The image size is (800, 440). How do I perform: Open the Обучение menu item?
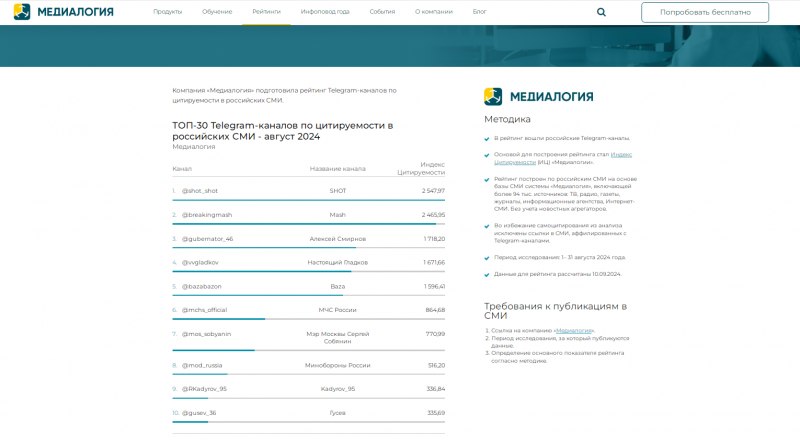pyautogui.click(x=217, y=12)
